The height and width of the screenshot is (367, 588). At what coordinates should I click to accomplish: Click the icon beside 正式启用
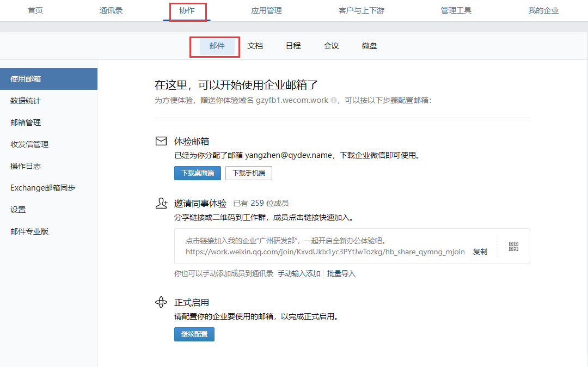(x=161, y=302)
